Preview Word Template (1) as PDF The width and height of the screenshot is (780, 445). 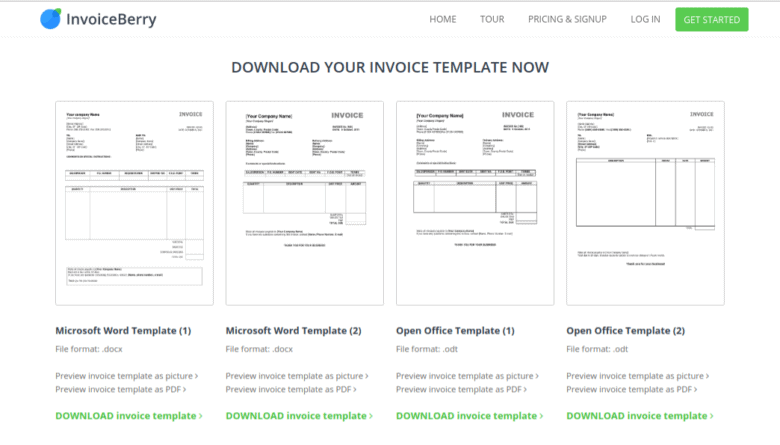click(120, 389)
